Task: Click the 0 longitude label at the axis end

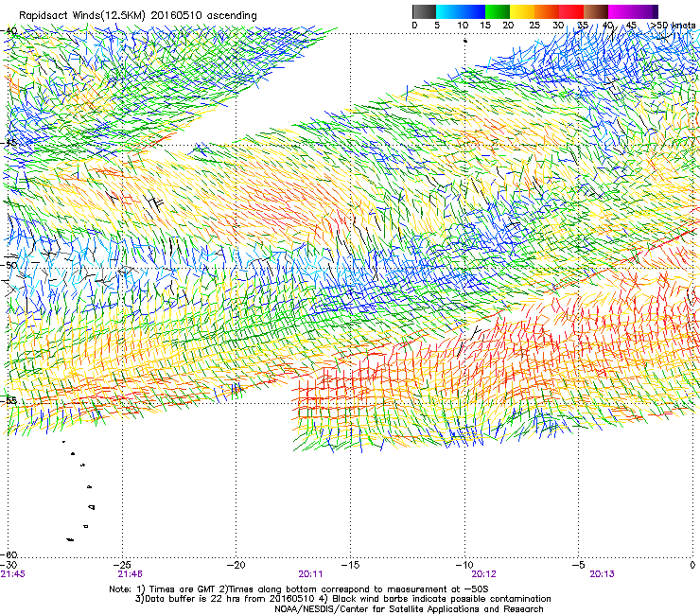Action: click(692, 565)
